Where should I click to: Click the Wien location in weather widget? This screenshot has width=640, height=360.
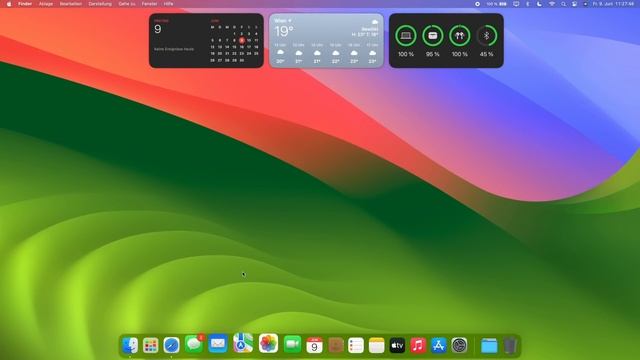point(282,20)
